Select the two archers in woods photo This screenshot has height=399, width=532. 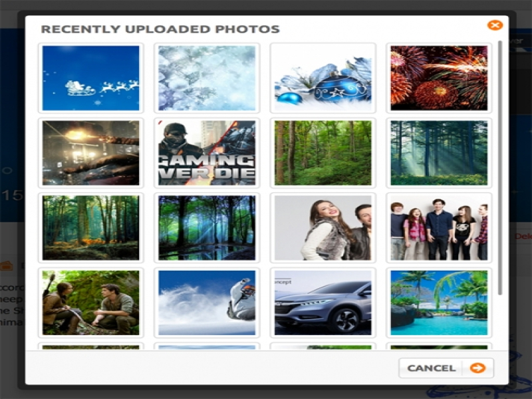91,303
